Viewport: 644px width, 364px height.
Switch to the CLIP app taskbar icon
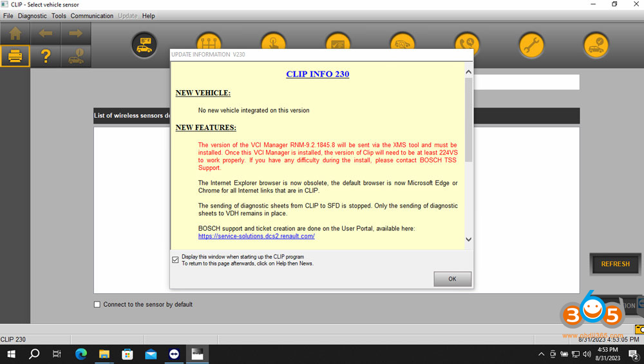point(197,354)
